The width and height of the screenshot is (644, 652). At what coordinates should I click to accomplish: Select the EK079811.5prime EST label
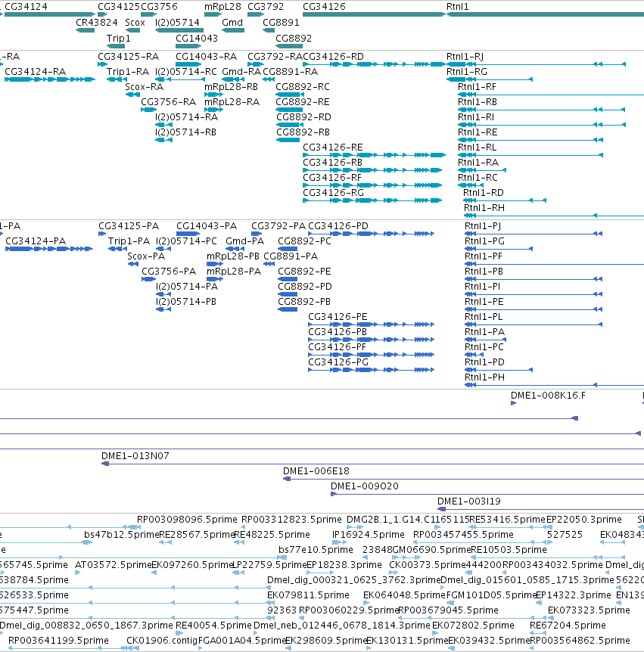[x=308, y=595]
